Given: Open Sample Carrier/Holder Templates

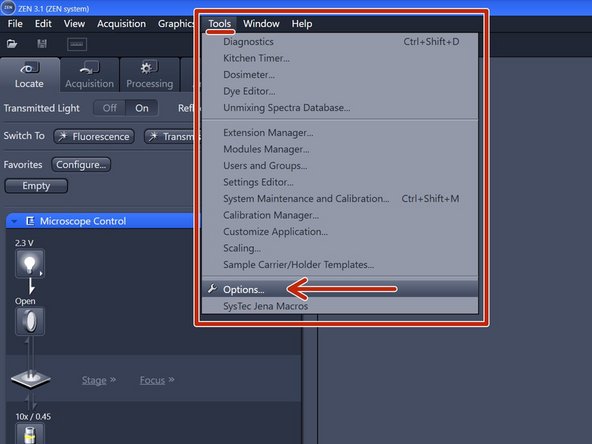Looking at the screenshot, I should (340, 265).
